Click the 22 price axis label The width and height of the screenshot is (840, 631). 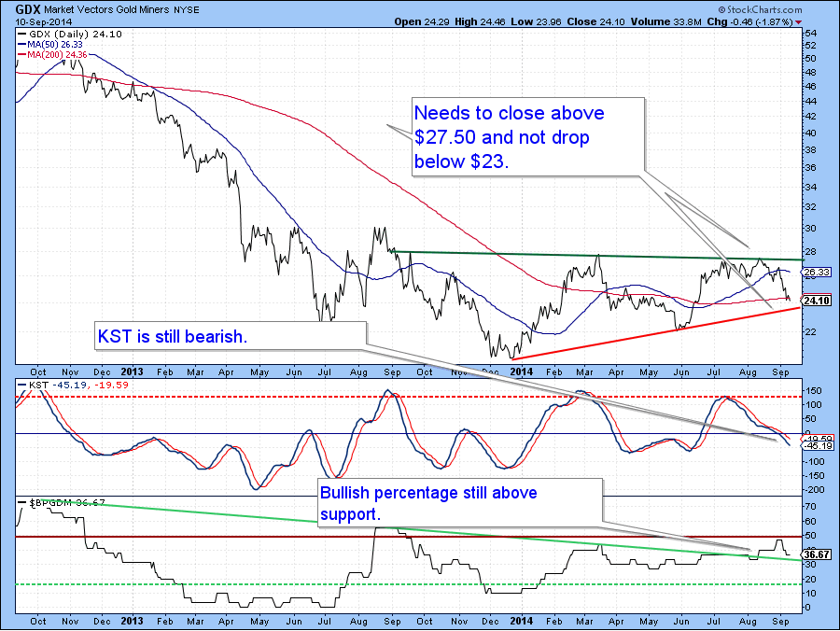coord(811,332)
